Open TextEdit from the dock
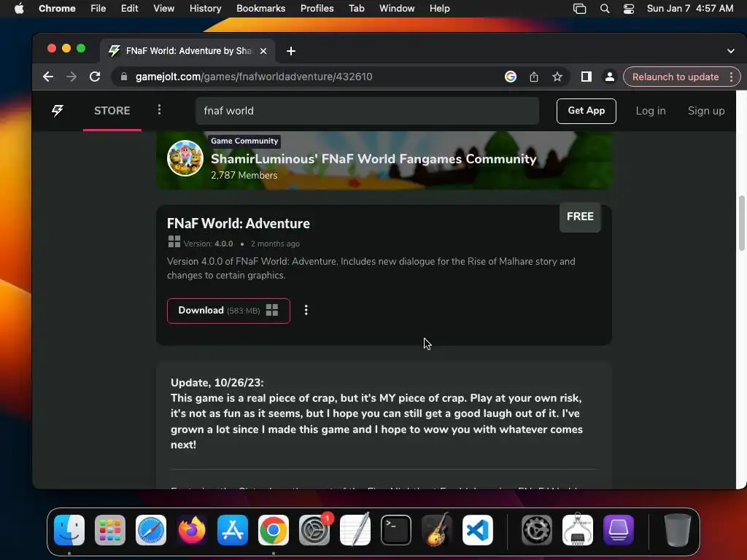This screenshot has width=747, height=560. click(x=355, y=530)
